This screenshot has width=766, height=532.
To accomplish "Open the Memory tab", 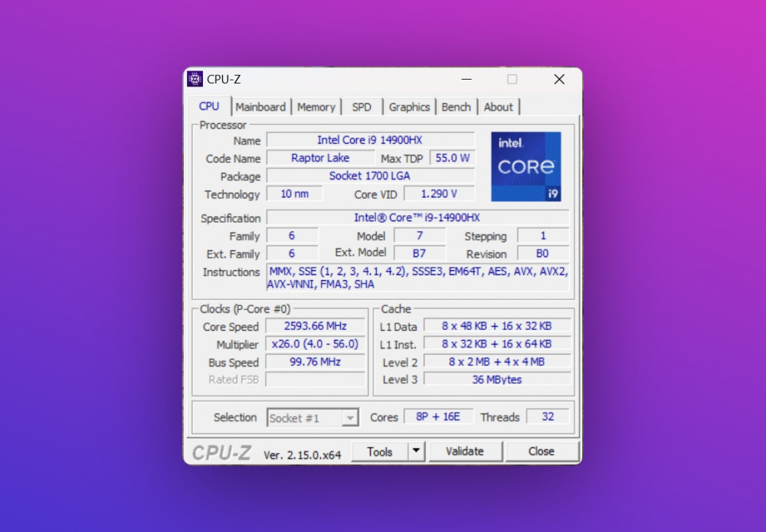I will (316, 107).
